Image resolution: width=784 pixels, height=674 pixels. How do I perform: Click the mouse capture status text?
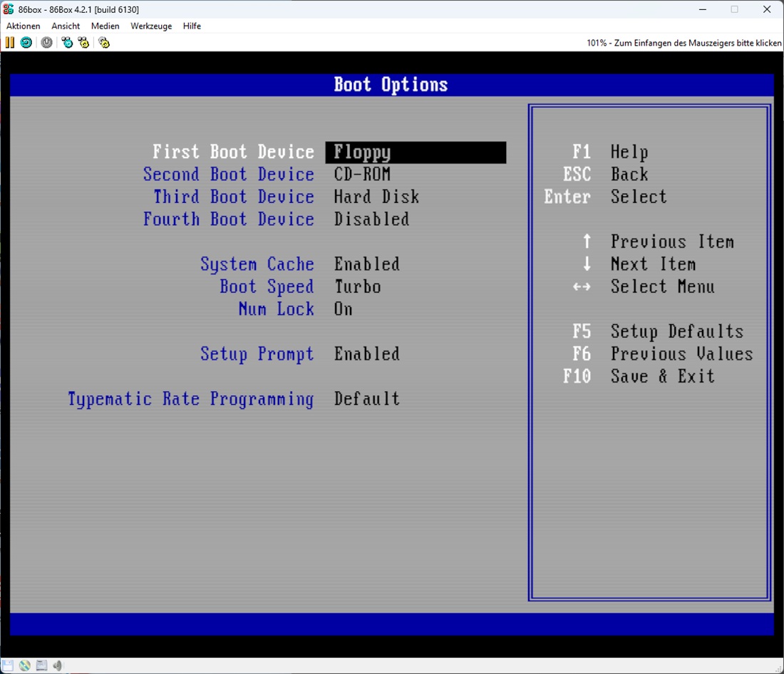point(684,43)
